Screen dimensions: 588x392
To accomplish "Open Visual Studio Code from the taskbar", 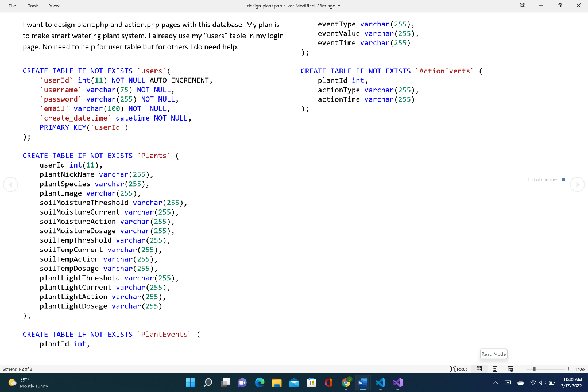I will pyautogui.click(x=380, y=383).
